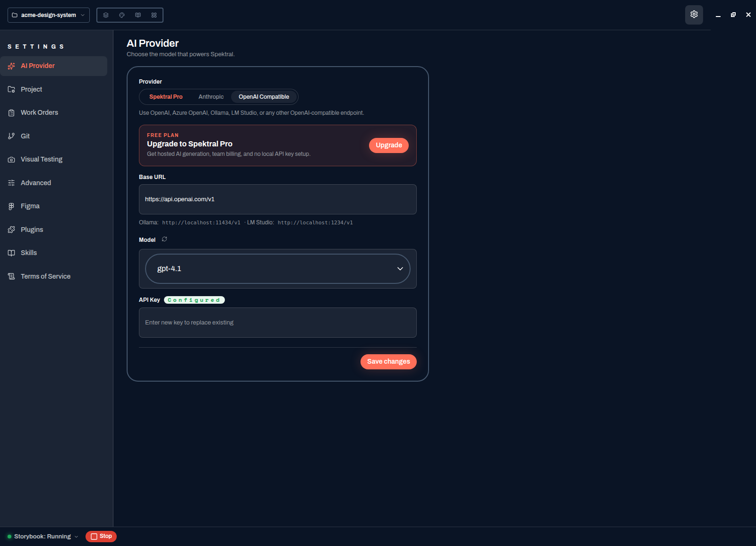Open settings via the gear icon

[x=694, y=15]
